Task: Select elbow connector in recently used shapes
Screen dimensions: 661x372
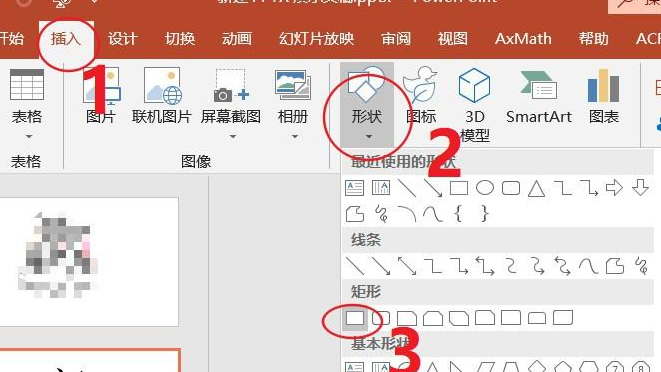Action: point(563,188)
